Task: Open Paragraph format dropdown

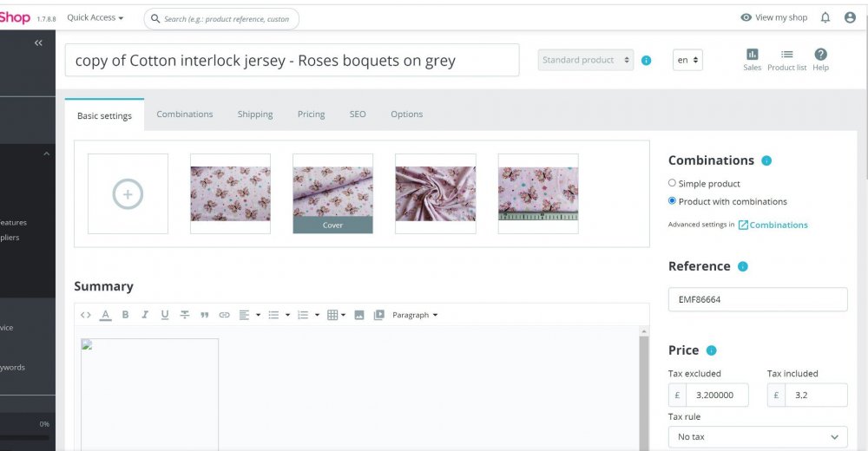Action: [x=415, y=315]
